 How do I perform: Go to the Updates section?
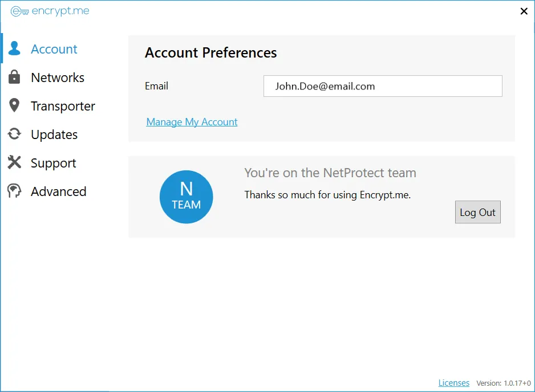(x=54, y=134)
